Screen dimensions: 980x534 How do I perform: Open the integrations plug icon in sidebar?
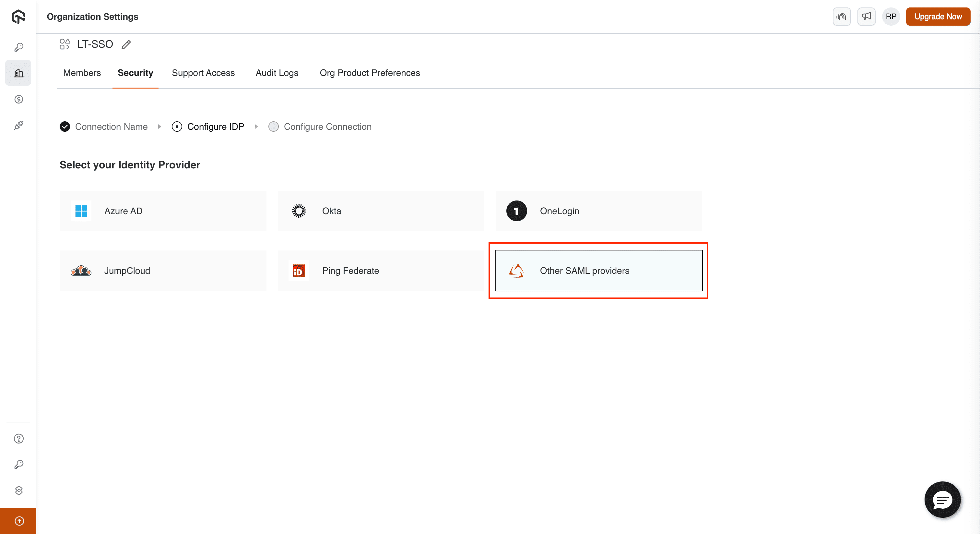(18, 125)
